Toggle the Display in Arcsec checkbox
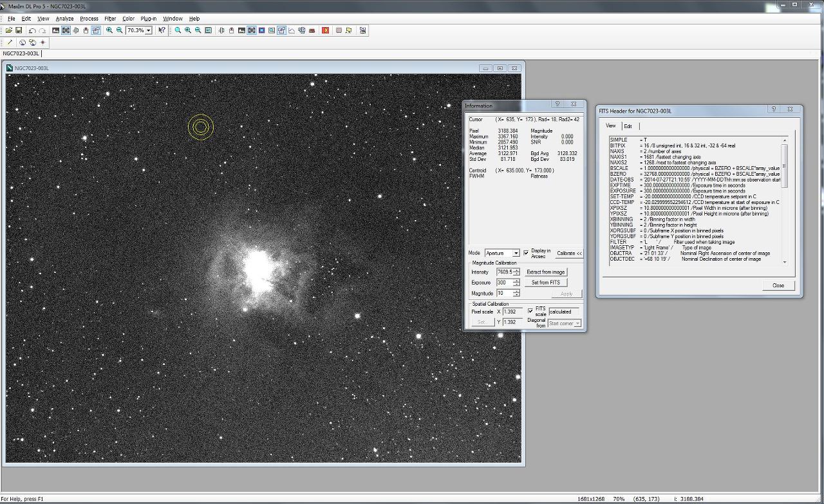The width and height of the screenshot is (824, 504). (526, 253)
